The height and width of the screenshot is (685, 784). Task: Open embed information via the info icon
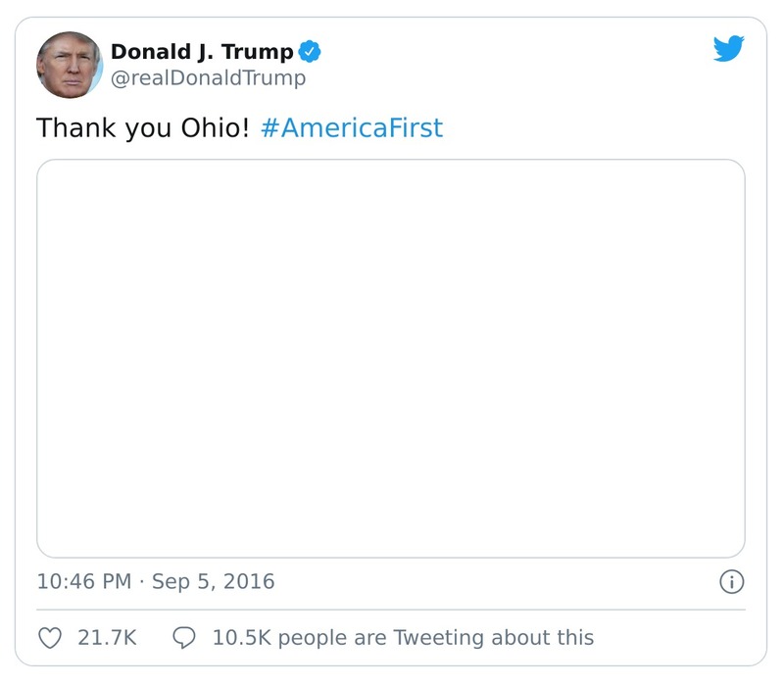tap(733, 580)
